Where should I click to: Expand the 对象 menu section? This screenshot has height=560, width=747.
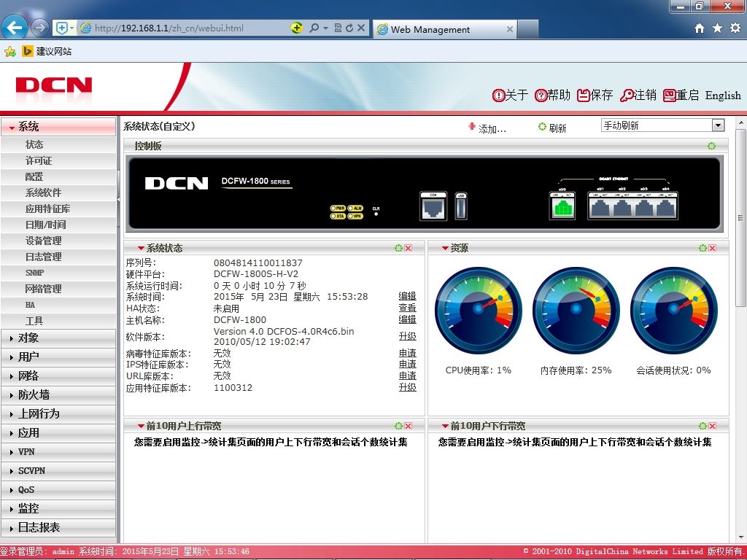pos(58,338)
